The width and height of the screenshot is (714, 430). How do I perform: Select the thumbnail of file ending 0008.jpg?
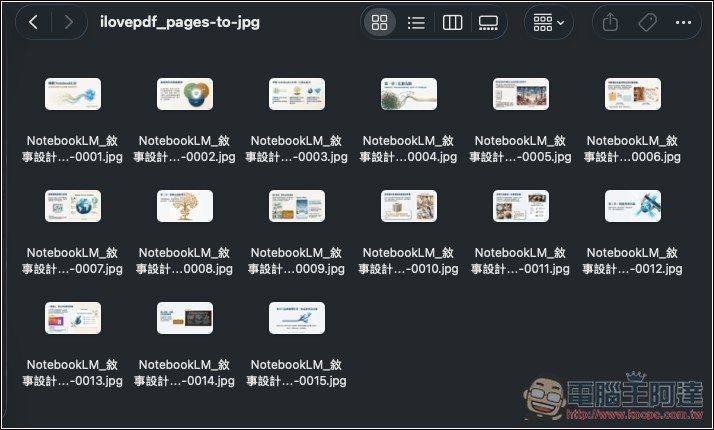tap(185, 206)
